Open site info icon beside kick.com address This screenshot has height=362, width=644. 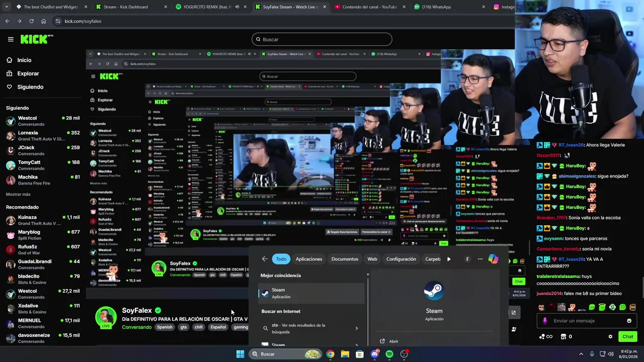[x=58, y=21]
